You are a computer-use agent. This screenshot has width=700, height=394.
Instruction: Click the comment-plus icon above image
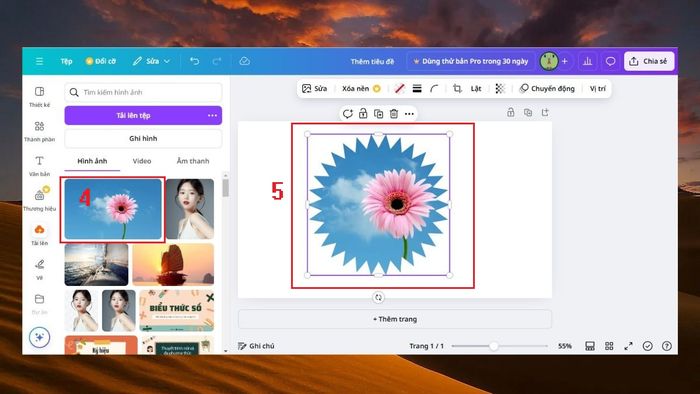(x=347, y=114)
